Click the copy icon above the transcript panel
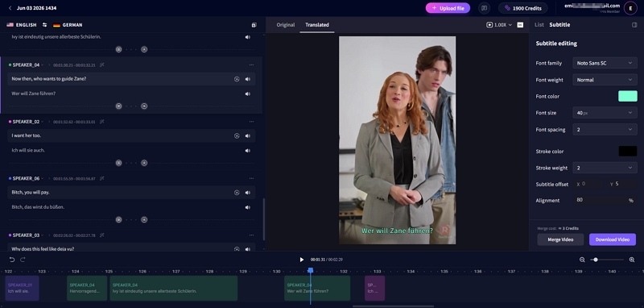The width and height of the screenshot is (644, 308). click(254, 25)
